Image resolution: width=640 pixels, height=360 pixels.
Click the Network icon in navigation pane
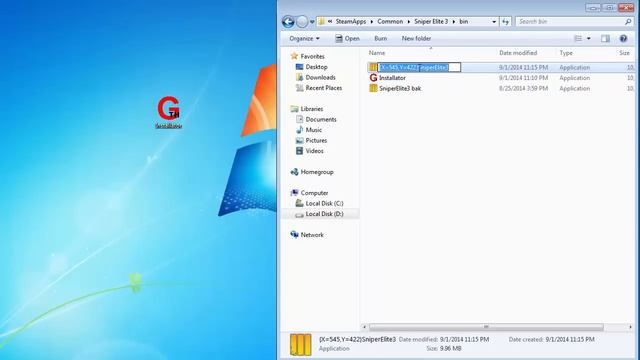(294, 235)
